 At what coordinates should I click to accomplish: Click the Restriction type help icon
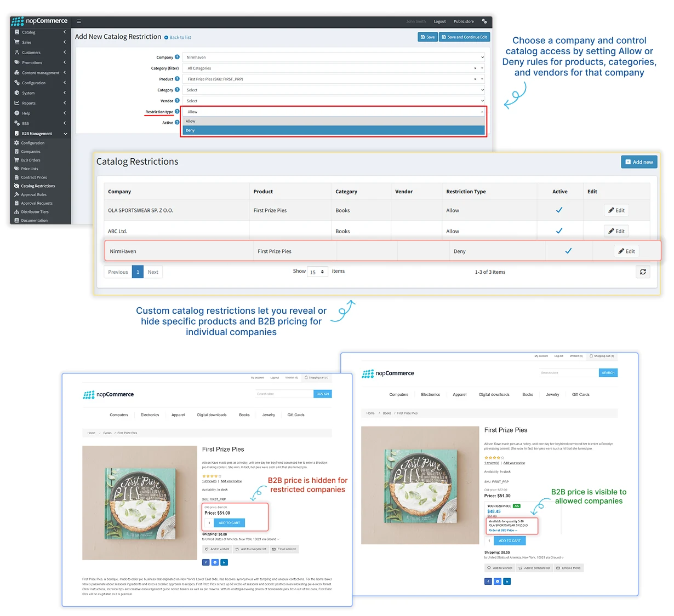177,112
